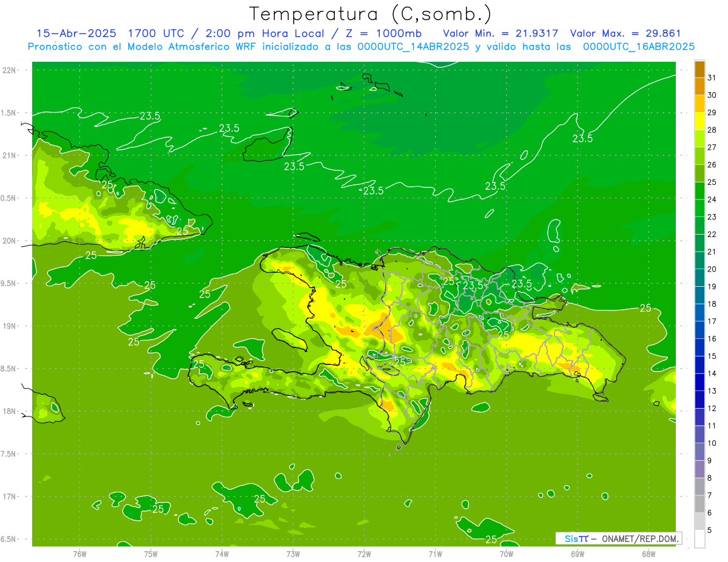Click the blue swatch between 14 and 15

click(x=699, y=365)
